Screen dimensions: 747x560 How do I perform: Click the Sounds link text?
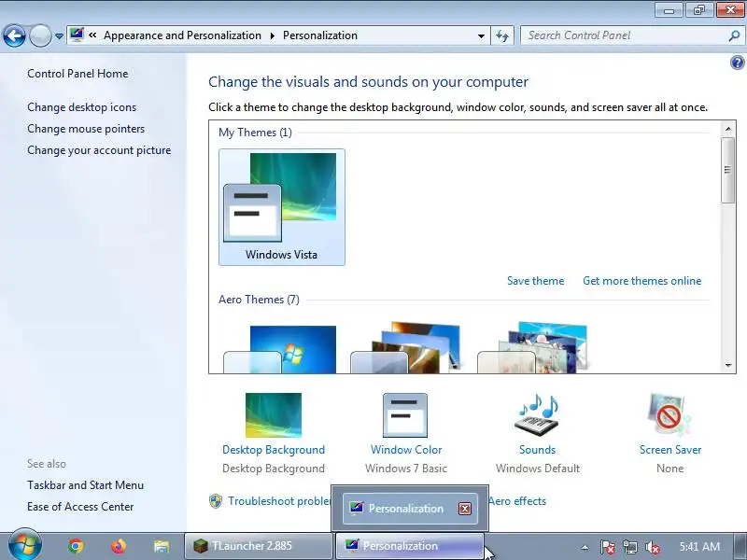coord(538,450)
